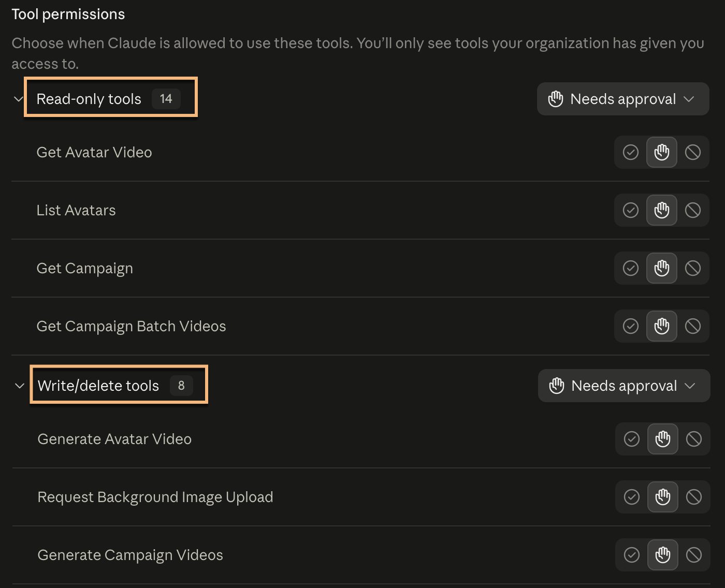
Task: Allow Get Campaign tool always
Action: (631, 268)
